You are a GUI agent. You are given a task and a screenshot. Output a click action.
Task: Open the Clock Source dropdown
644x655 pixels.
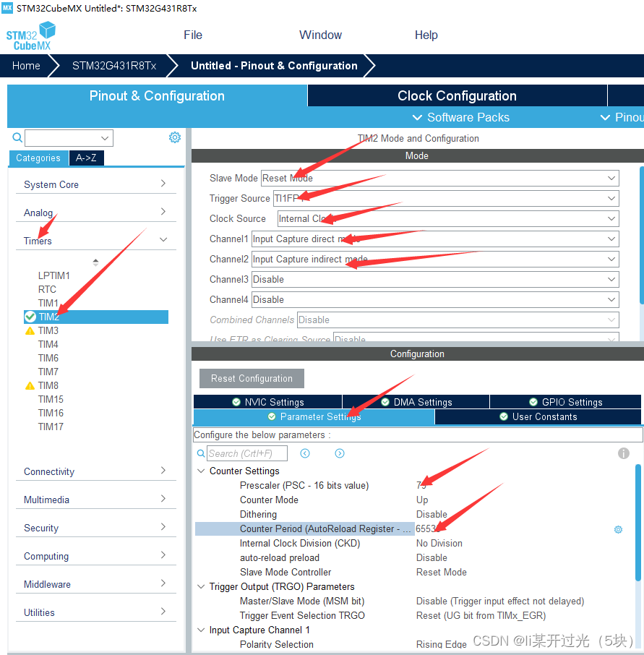coord(448,218)
